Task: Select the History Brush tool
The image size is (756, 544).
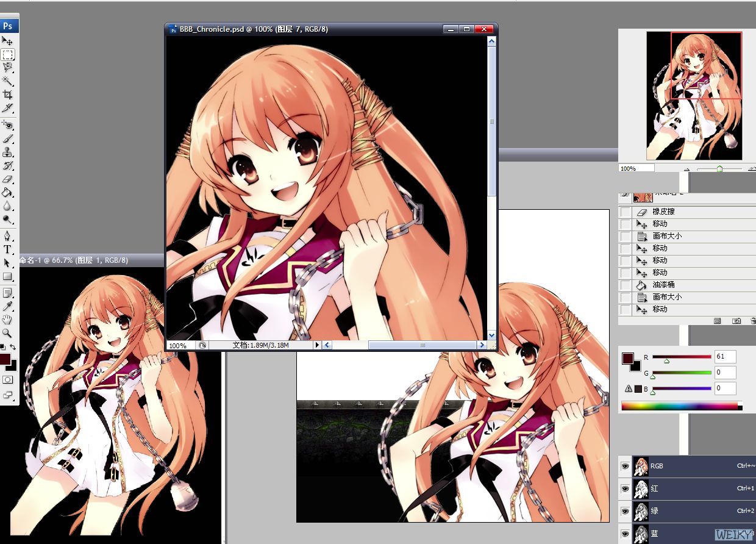Action: coord(8,166)
